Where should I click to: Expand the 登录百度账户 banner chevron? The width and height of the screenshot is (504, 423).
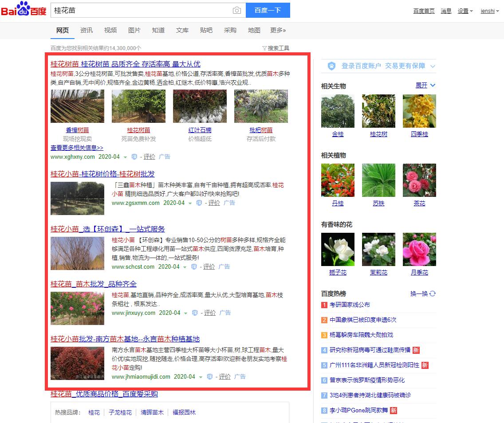click(433, 66)
